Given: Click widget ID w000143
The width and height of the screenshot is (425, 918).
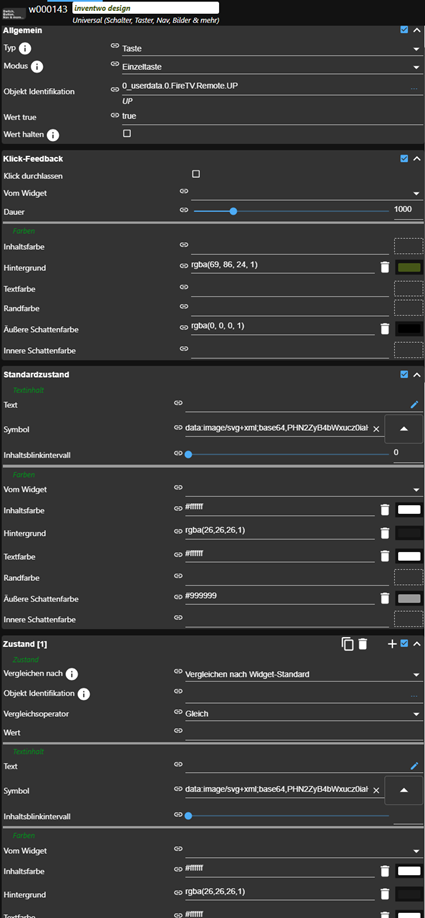Looking at the screenshot, I should [x=49, y=9].
